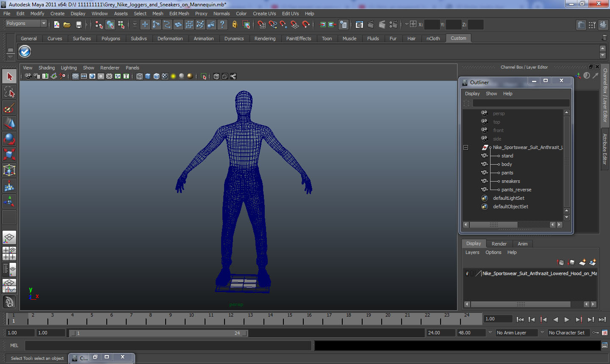Move selected layer down icon

pyautogui.click(x=571, y=262)
